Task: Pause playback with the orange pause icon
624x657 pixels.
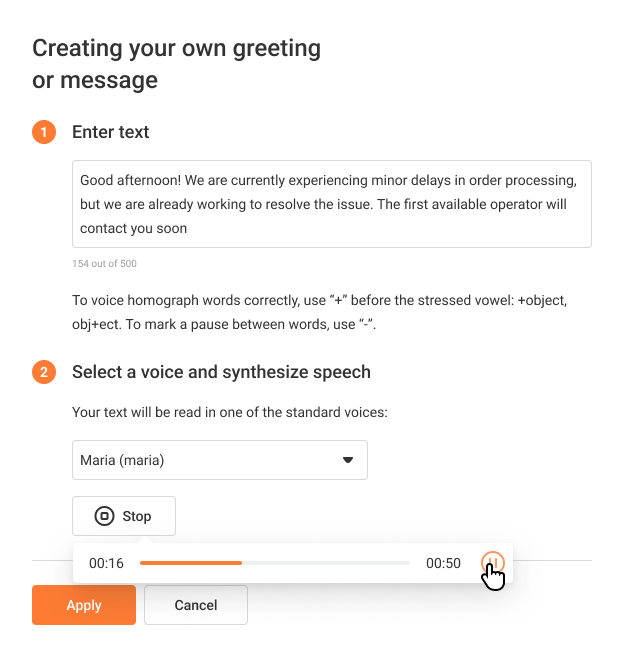Action: [x=492, y=563]
